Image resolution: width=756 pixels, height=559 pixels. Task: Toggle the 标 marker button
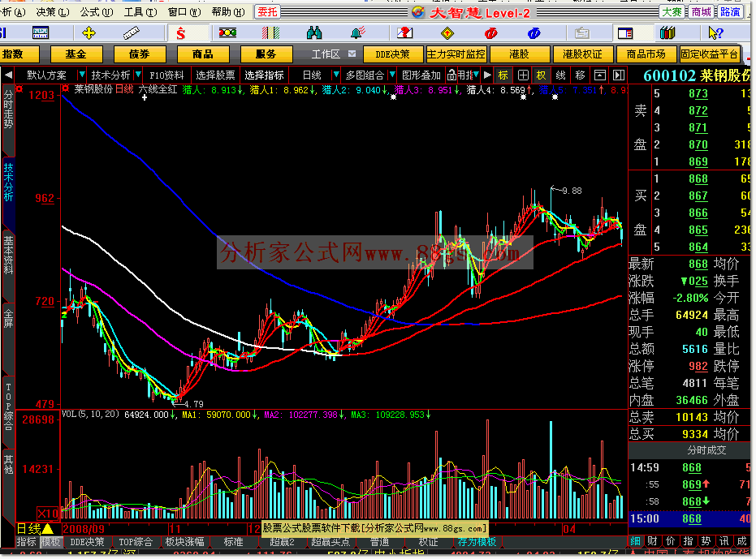pyautogui.click(x=503, y=75)
